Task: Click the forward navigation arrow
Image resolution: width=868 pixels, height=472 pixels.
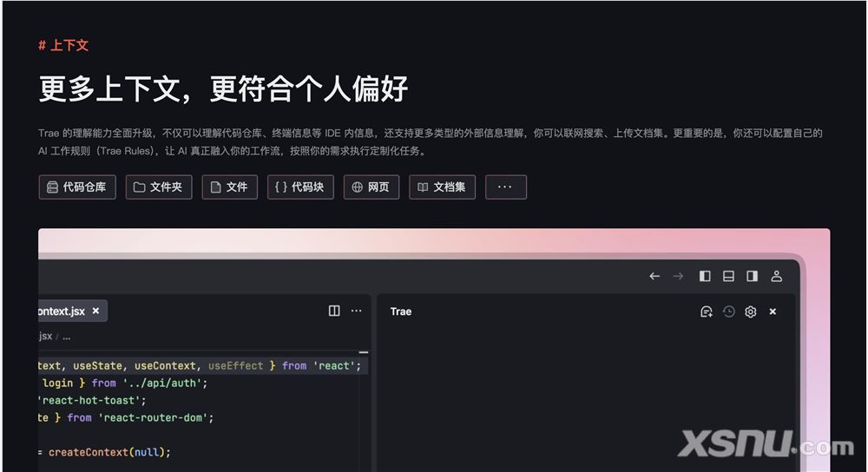Action: (678, 276)
